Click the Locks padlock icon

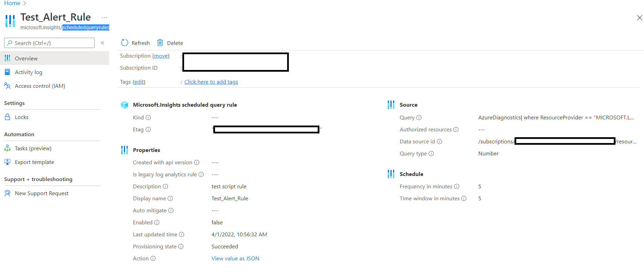coord(7,117)
